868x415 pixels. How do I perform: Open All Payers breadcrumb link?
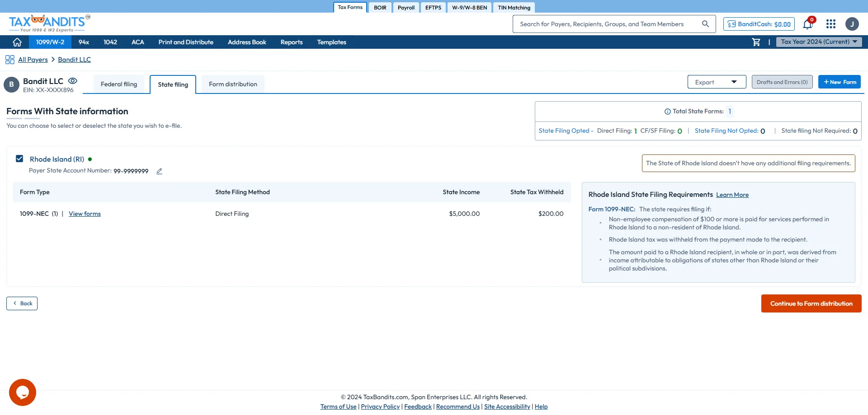pos(33,60)
